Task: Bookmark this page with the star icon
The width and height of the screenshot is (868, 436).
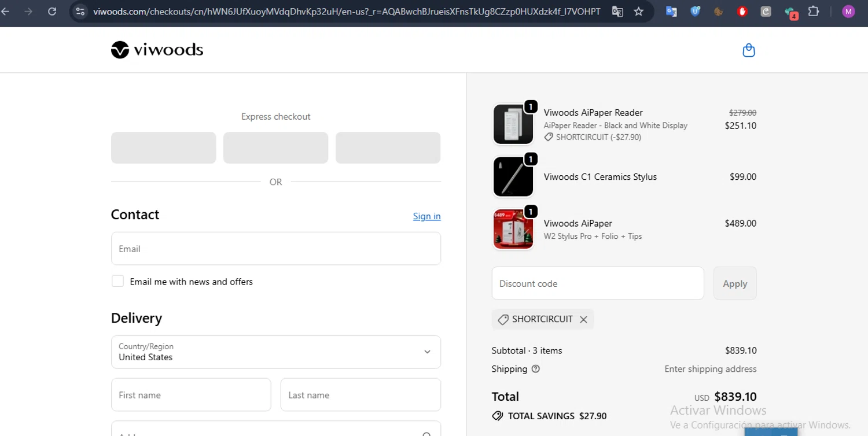Action: click(638, 11)
